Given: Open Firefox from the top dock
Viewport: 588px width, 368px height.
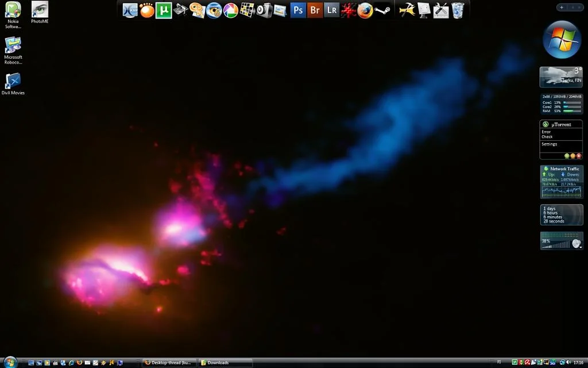Looking at the screenshot, I should click(x=365, y=10).
